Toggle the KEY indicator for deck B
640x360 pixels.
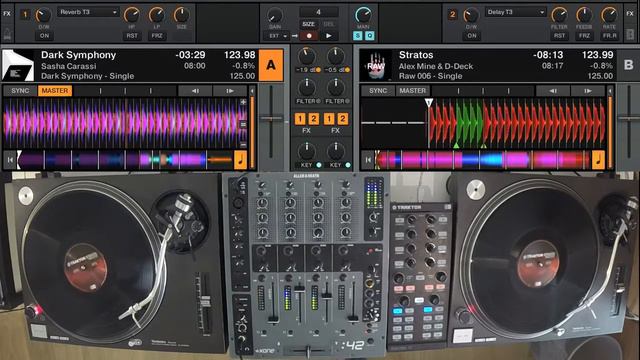coord(347,165)
